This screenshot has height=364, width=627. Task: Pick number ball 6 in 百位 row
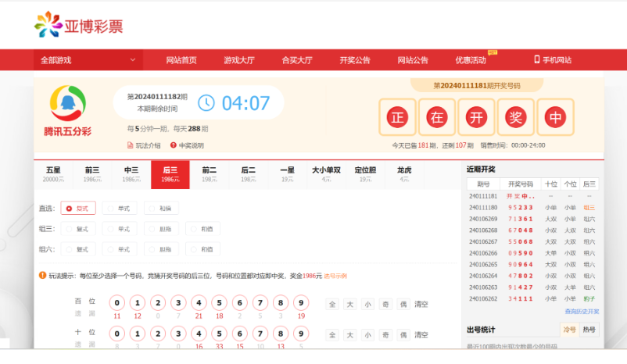(x=240, y=303)
